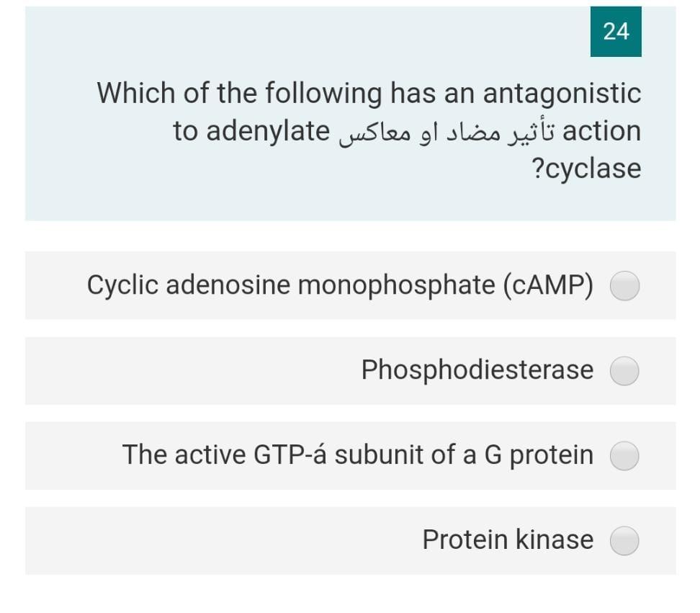700x613 pixels.
Task: Choose the Phosphodiesterase answer option
Action: [477, 370]
